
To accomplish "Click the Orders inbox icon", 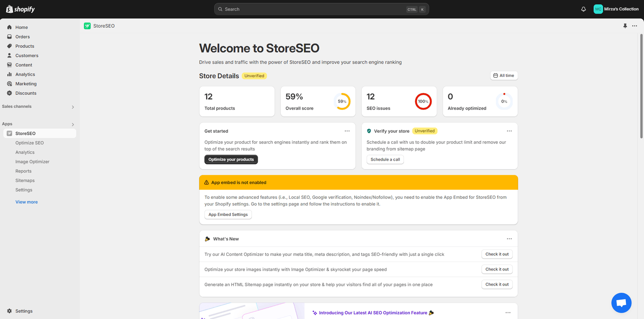I will pyautogui.click(x=9, y=36).
